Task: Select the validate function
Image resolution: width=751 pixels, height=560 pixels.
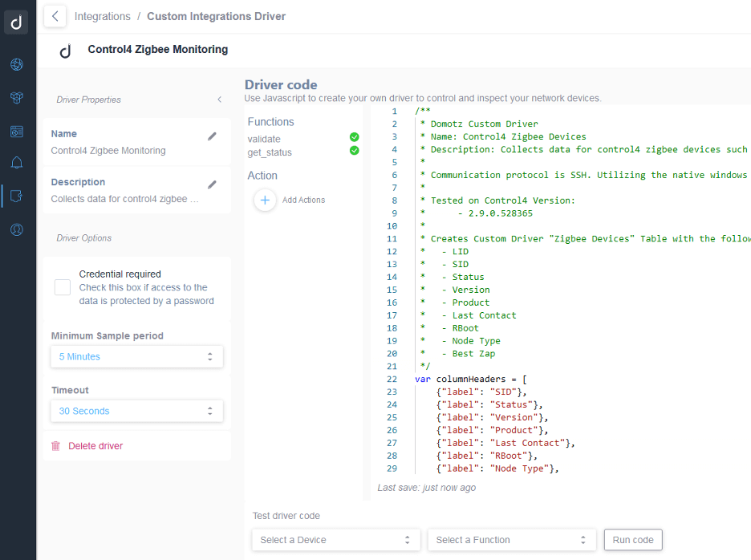Action: pos(264,139)
